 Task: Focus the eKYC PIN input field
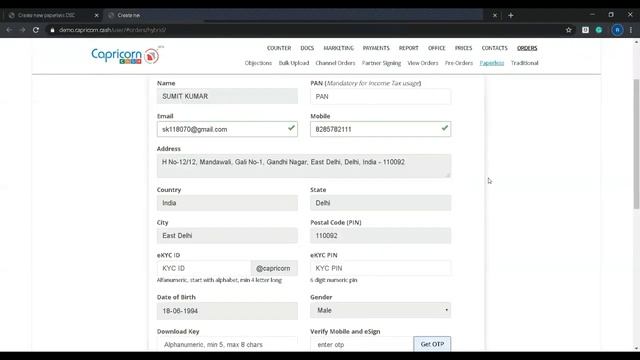tap(380, 268)
